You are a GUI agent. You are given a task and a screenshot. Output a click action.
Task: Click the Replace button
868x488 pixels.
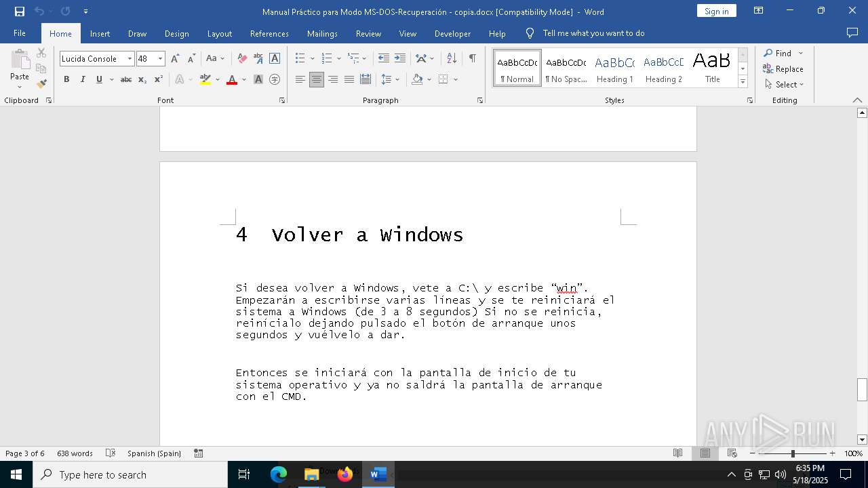(783, 68)
